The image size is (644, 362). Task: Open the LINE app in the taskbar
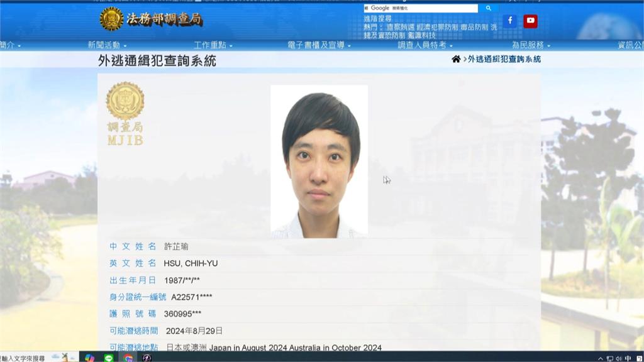[x=109, y=358]
